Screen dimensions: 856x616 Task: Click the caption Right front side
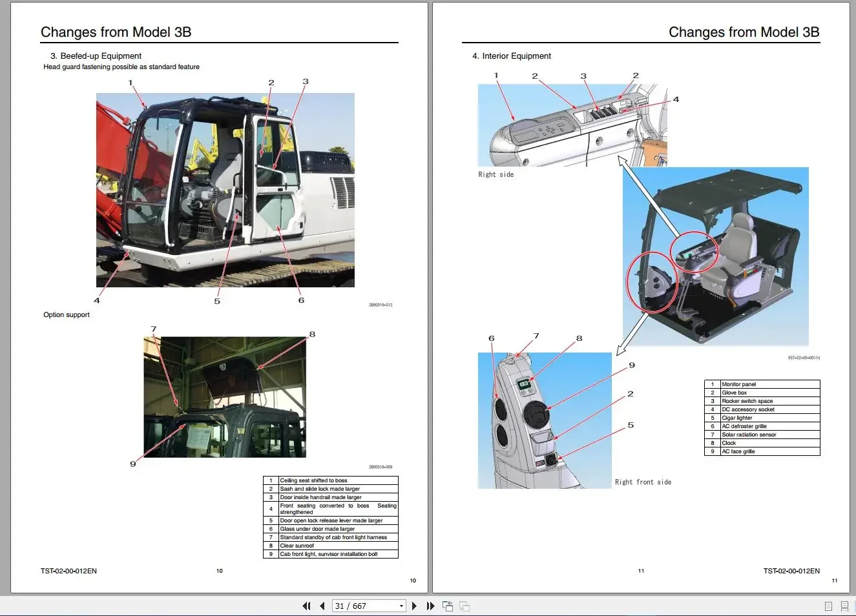point(643,482)
